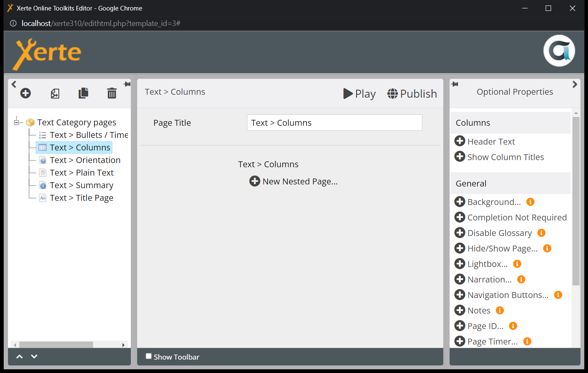
Task: Click the import page icon
Action: tap(55, 93)
